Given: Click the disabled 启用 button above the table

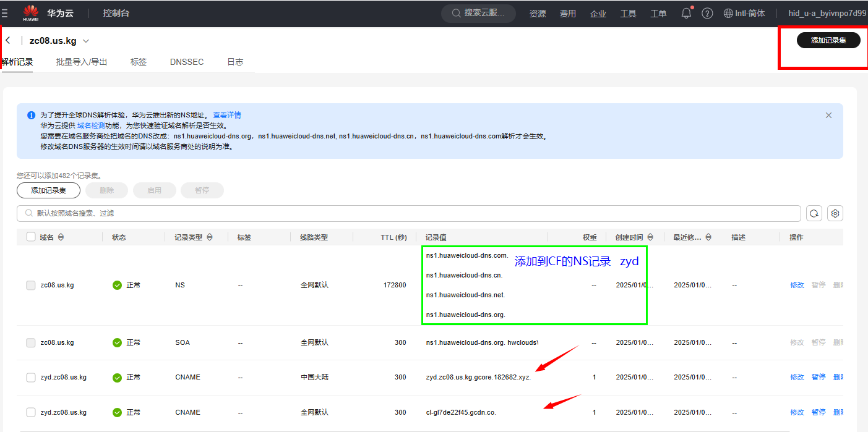Looking at the screenshot, I should (x=155, y=190).
